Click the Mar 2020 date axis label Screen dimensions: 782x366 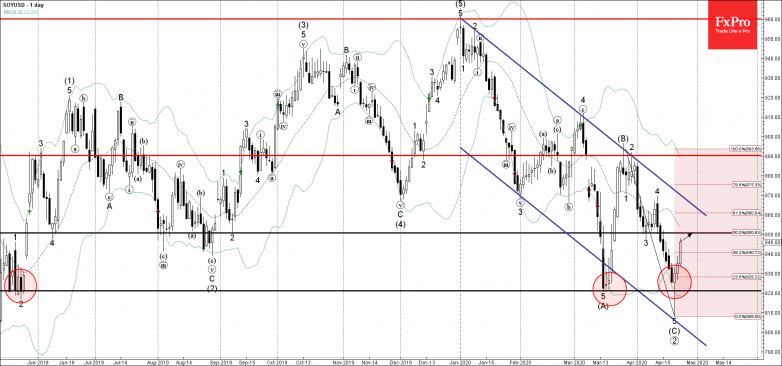click(x=574, y=362)
